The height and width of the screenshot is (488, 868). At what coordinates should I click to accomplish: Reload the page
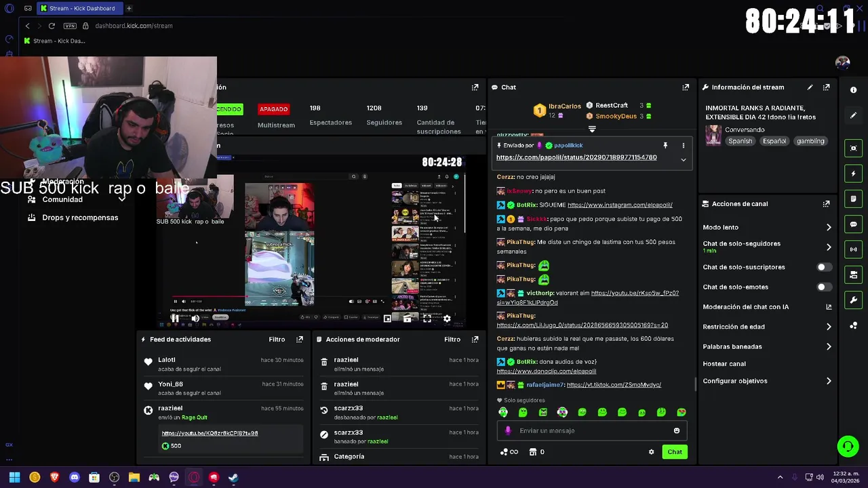coord(52,26)
